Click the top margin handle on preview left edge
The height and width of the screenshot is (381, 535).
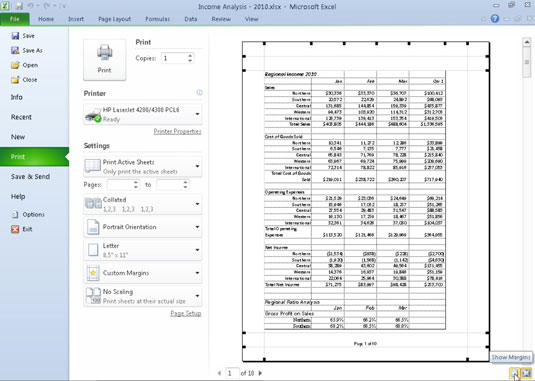click(x=244, y=70)
